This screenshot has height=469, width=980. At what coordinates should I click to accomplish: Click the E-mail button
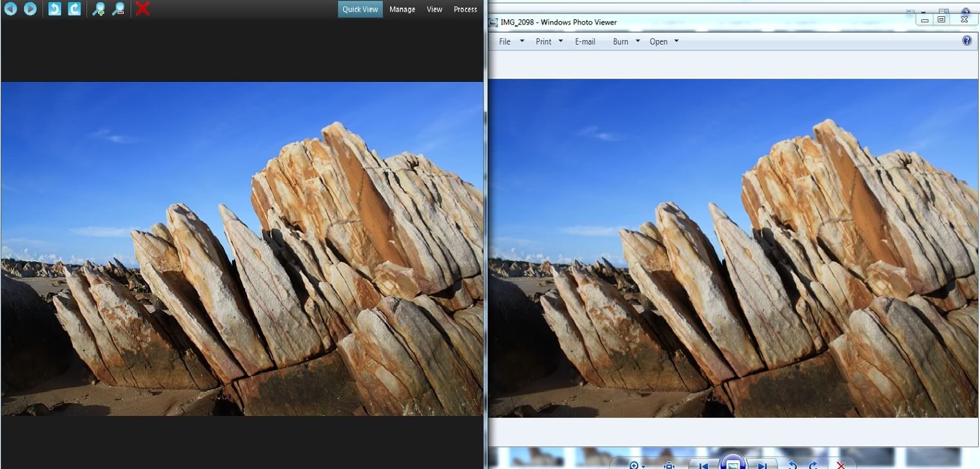click(x=585, y=41)
